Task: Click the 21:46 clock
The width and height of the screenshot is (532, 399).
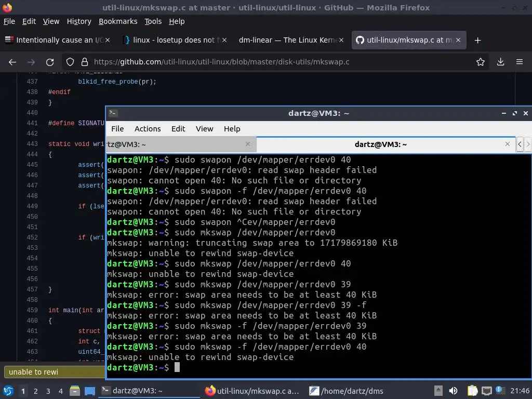Action: 520,391
